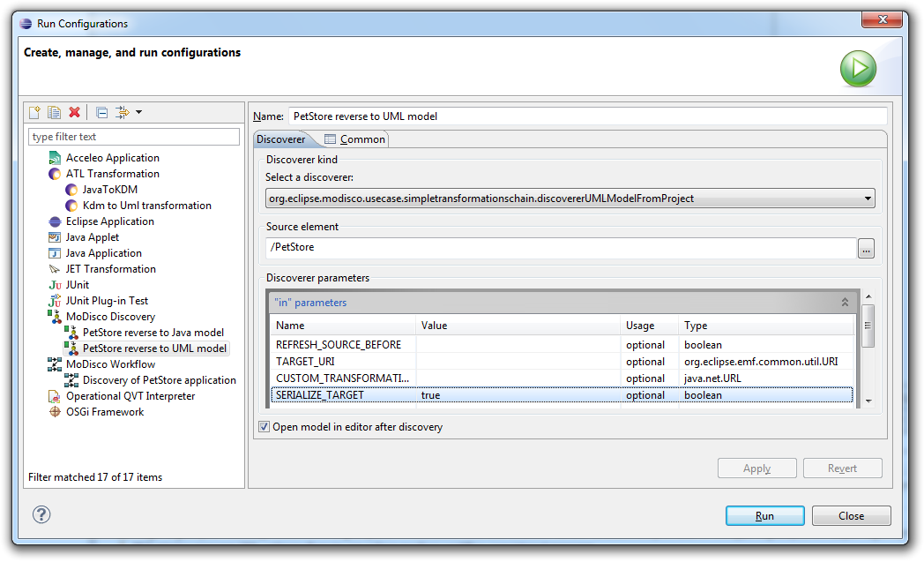This screenshot has height=562, width=924.
Task: Open the filter toolbar dropdown arrow
Action: click(139, 112)
